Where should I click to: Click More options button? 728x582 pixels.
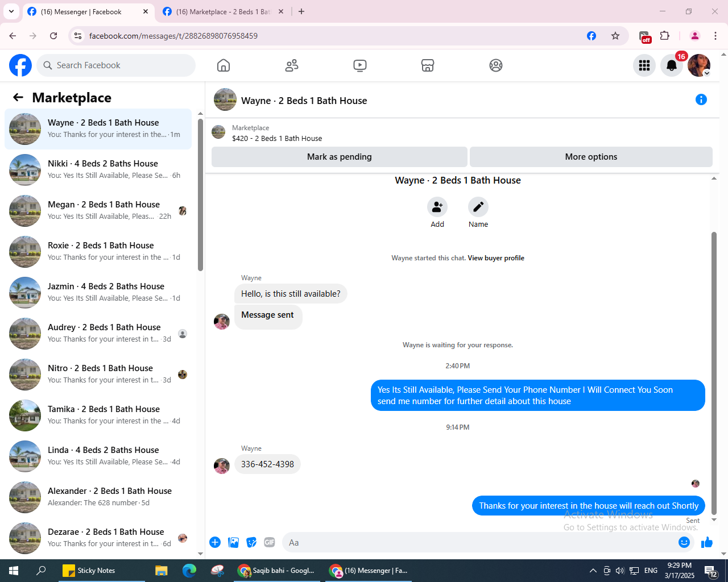click(591, 157)
